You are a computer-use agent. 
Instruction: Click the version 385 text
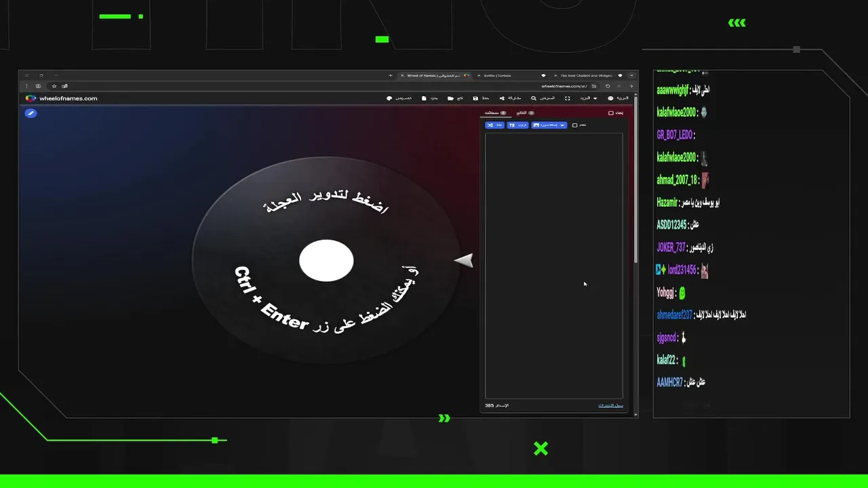pyautogui.click(x=496, y=405)
